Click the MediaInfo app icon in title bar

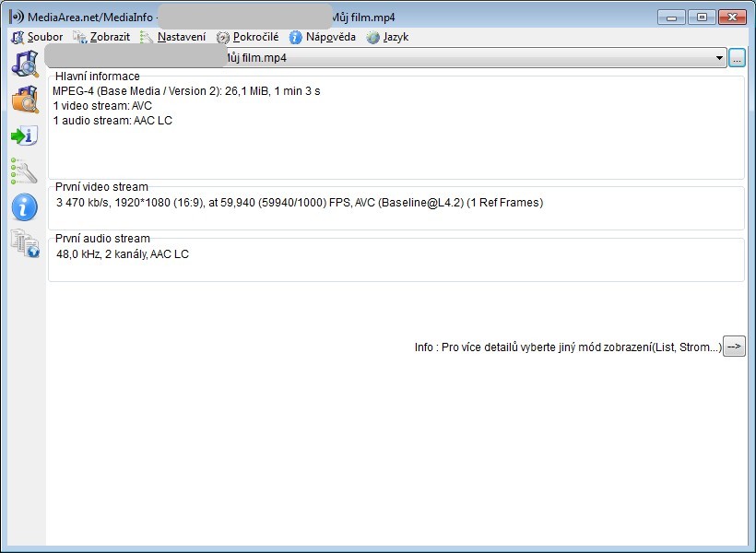coord(17,17)
